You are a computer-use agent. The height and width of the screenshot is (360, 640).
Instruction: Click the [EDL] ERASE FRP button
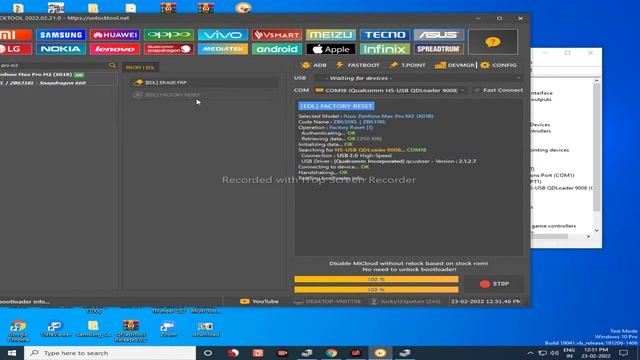pyautogui.click(x=204, y=82)
